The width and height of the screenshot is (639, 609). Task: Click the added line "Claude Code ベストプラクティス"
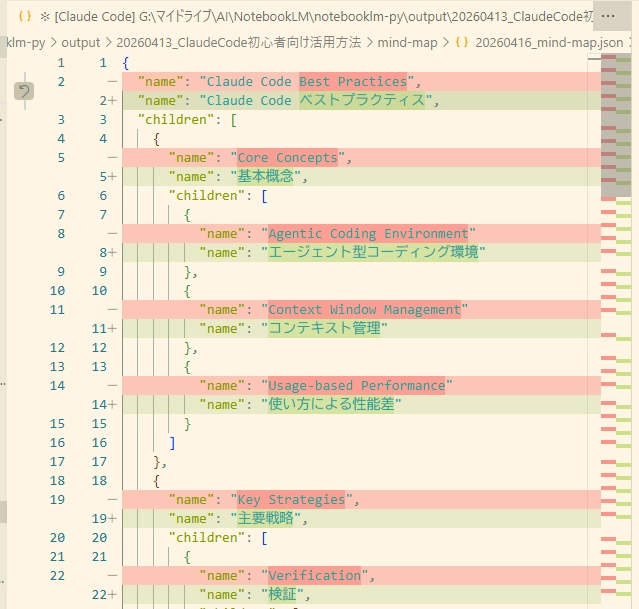361,100
